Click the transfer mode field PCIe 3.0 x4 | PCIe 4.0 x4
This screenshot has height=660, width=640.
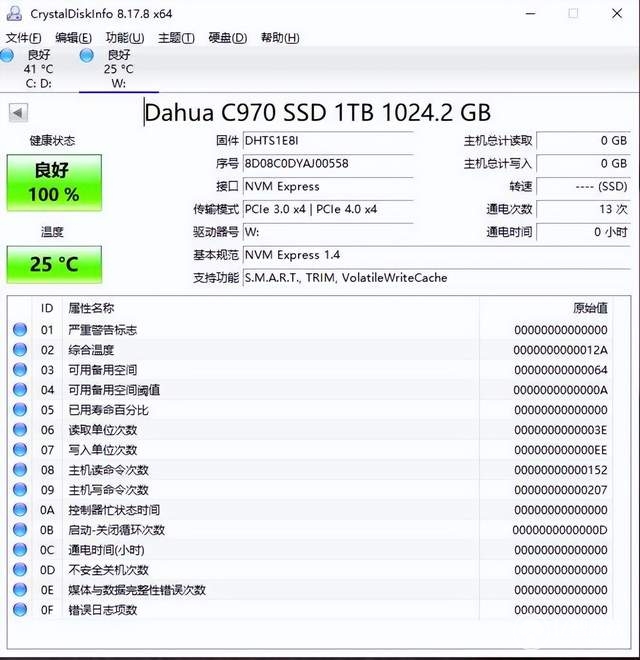click(x=328, y=209)
